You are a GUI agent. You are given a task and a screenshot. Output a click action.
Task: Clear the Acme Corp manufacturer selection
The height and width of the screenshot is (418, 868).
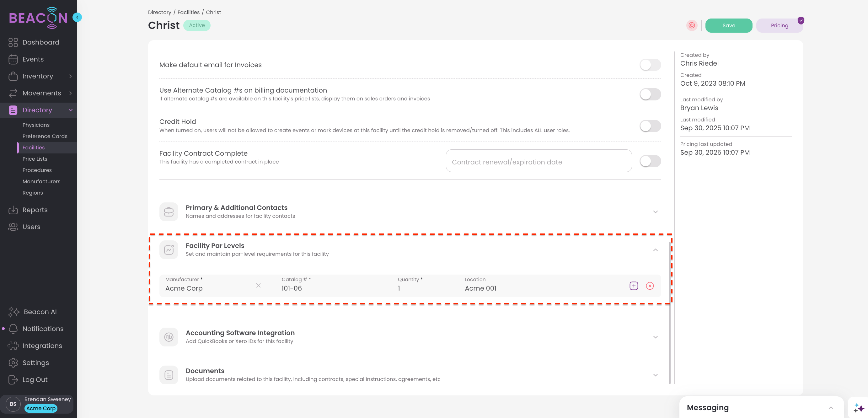click(x=258, y=285)
